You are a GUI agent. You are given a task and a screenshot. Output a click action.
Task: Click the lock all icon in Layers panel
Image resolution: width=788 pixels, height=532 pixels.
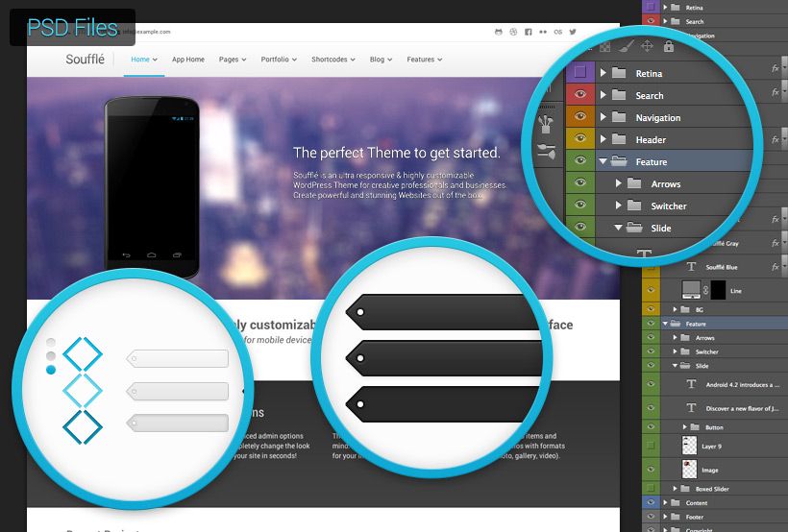pyautogui.click(x=669, y=46)
